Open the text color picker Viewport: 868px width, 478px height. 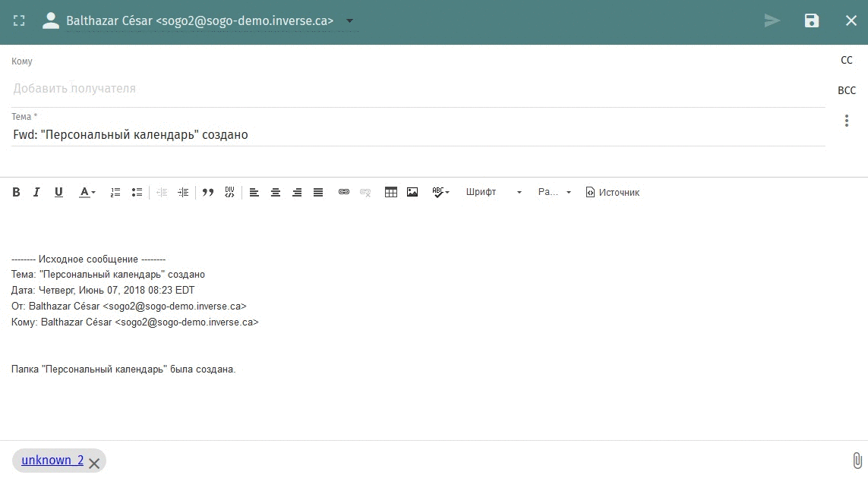[87, 193]
